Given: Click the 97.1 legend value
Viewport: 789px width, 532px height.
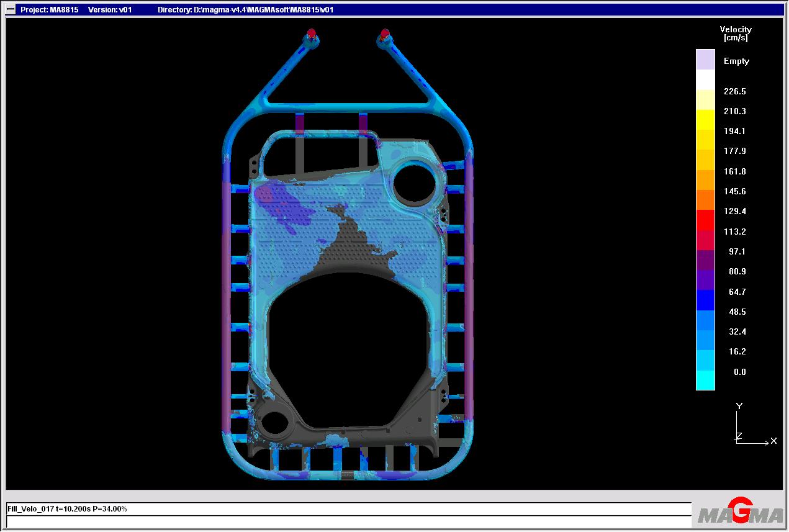Looking at the screenshot, I should [x=737, y=251].
